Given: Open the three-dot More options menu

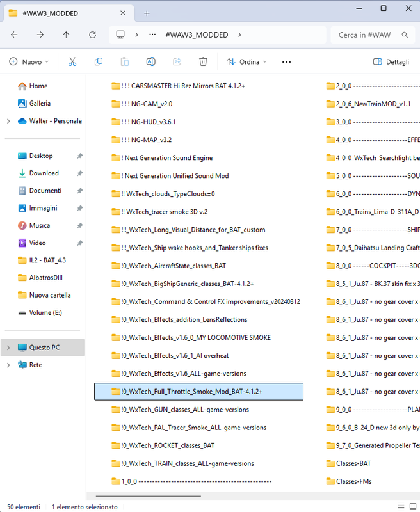Looking at the screenshot, I should (x=286, y=62).
